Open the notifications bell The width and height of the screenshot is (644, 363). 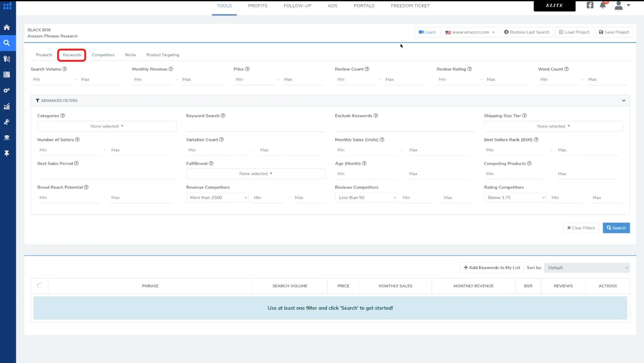(x=603, y=5)
